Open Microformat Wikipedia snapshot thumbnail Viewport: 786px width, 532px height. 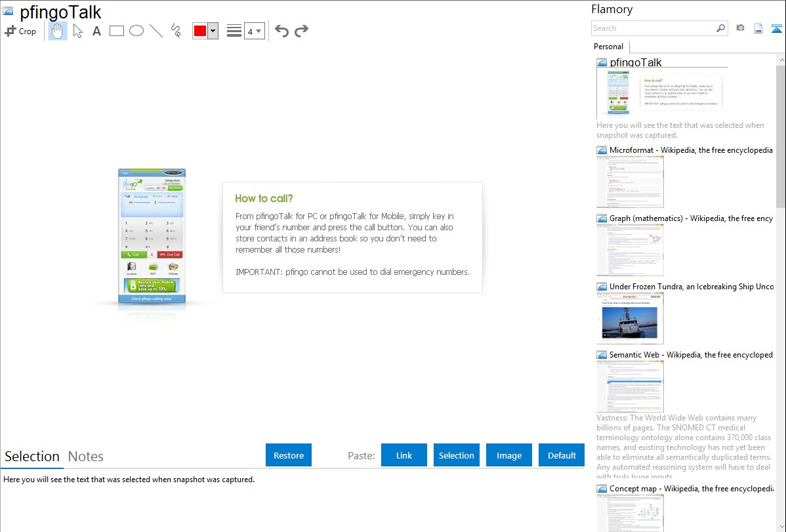click(x=631, y=182)
